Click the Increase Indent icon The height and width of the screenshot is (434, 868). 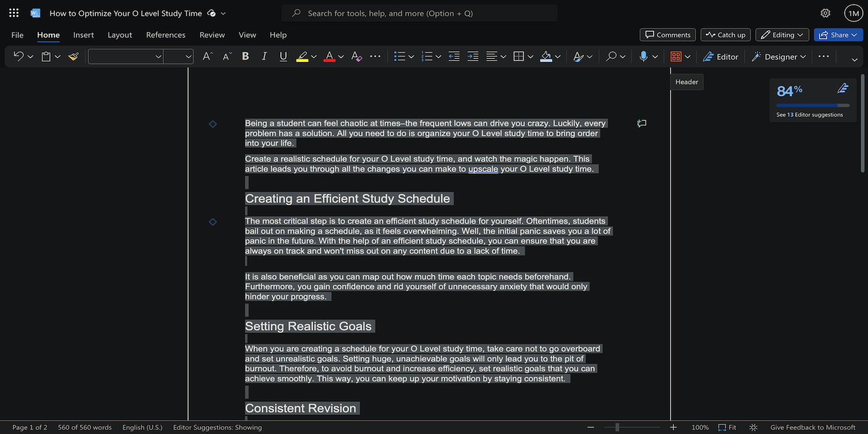(473, 56)
